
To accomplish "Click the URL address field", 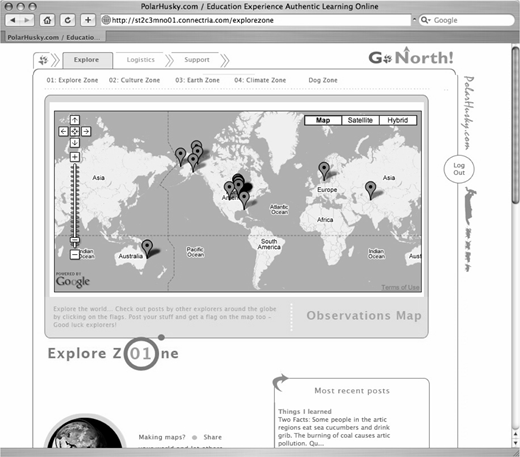I will tap(256, 20).
